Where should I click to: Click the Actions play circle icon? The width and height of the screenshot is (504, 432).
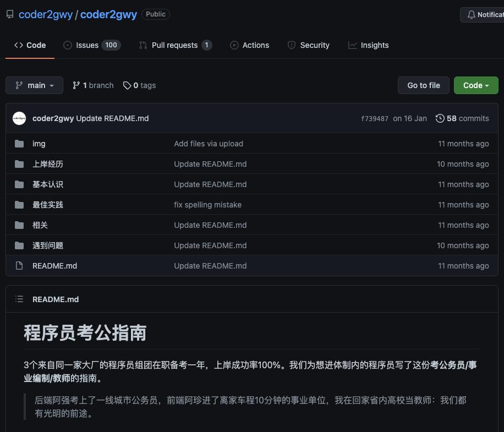pyautogui.click(x=234, y=45)
